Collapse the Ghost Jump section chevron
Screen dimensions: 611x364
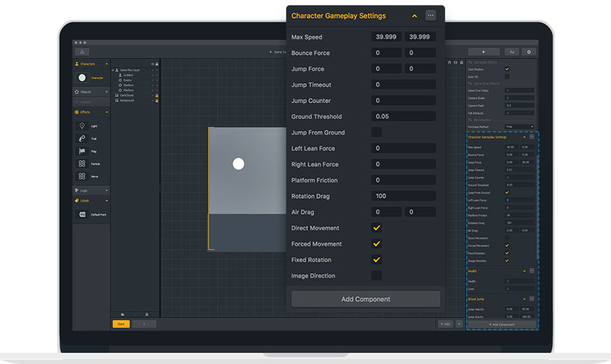pos(524,299)
